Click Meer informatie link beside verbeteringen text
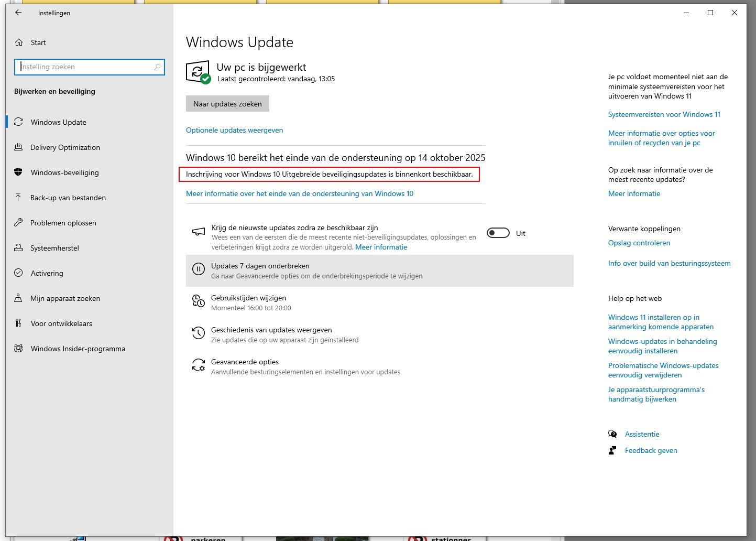Viewport: 756px width, 541px height. coord(381,247)
